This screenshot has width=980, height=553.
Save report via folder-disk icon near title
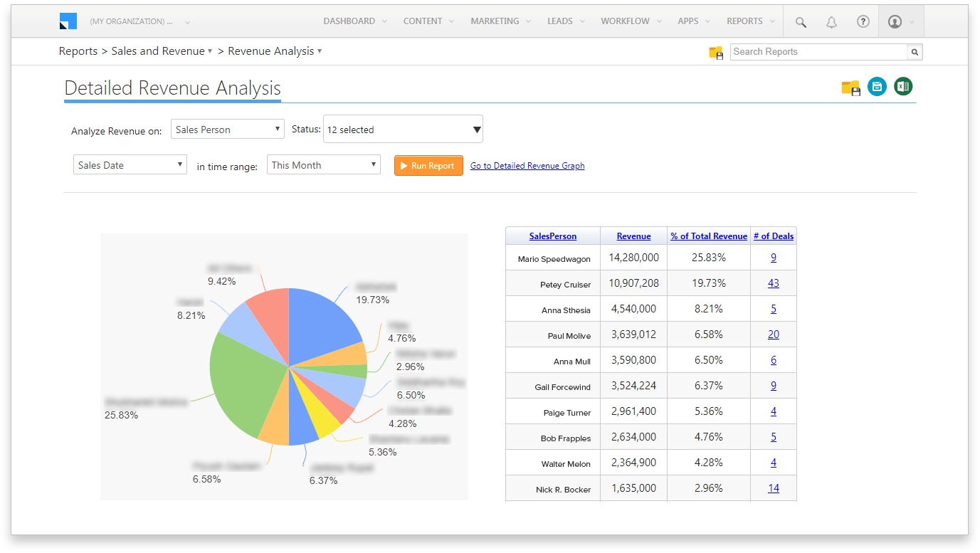(x=851, y=86)
